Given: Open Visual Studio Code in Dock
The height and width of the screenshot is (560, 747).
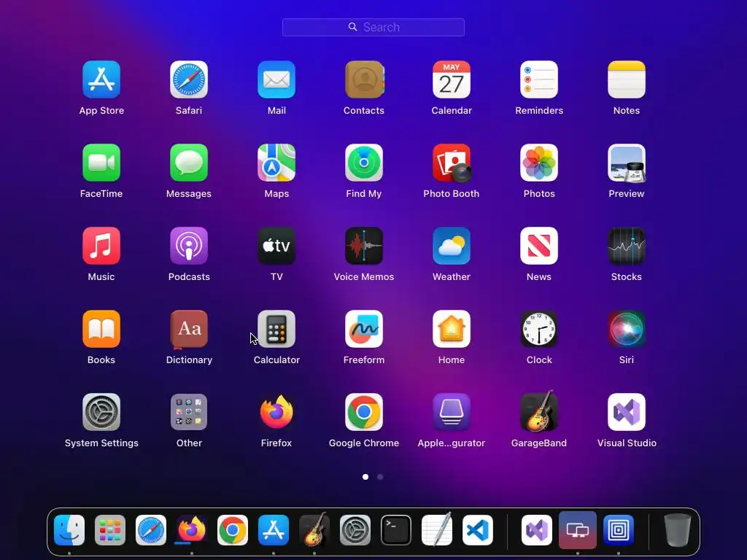Looking at the screenshot, I should pyautogui.click(x=478, y=530).
